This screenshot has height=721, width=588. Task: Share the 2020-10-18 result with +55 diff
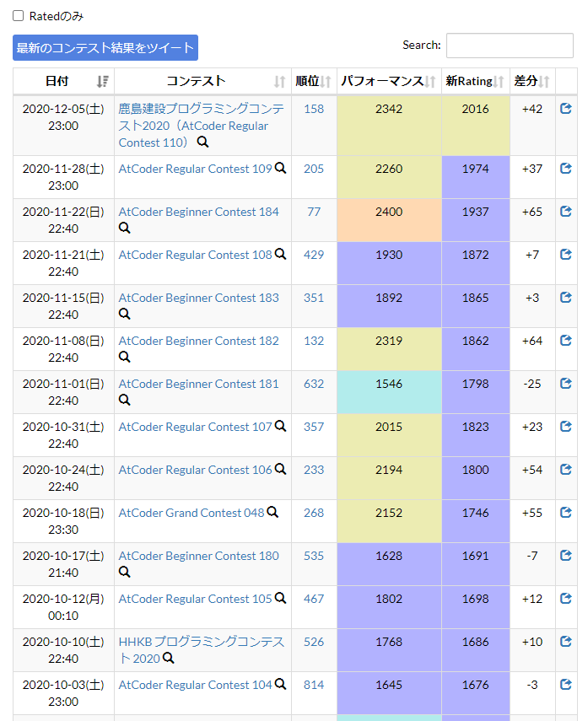point(566,512)
